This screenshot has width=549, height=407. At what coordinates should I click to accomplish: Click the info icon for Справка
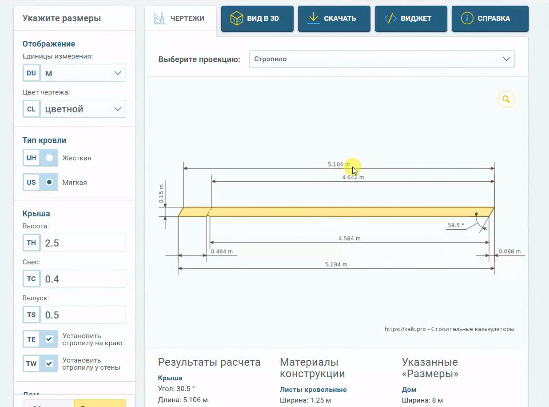467,18
